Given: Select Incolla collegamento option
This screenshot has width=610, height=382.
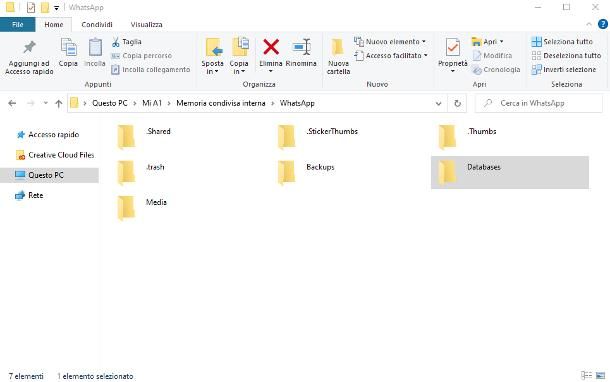Looking at the screenshot, I should tap(150, 70).
